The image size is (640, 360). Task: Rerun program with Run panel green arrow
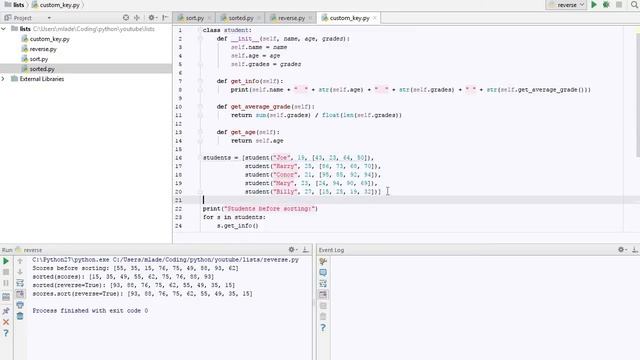(6, 261)
